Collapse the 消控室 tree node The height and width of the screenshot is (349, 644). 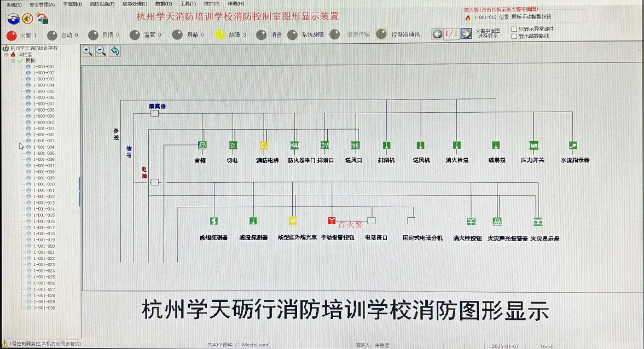point(6,55)
